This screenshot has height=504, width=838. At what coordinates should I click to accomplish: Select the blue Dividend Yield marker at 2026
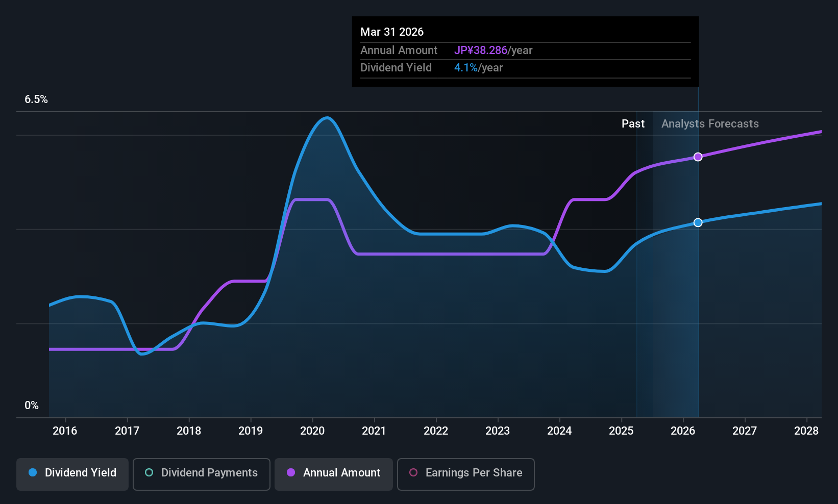coord(698,222)
